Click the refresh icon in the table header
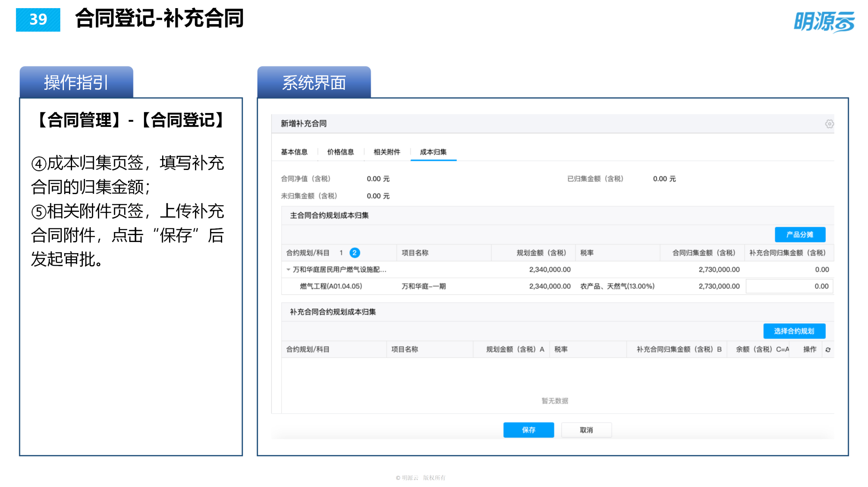The image size is (868, 487). [x=828, y=349]
